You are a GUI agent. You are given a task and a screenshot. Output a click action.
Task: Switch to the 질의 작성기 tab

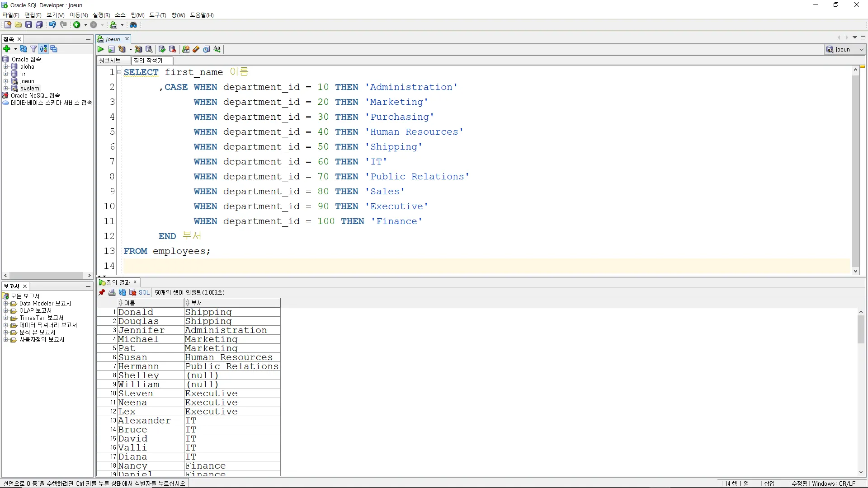pos(148,60)
